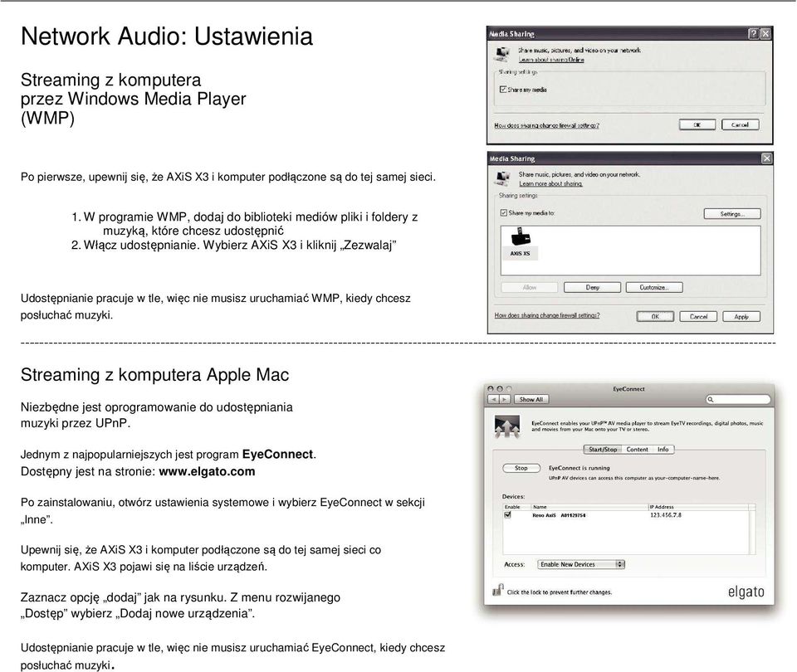
Task: Click the 'Enable' column header in Devices table
Action: pos(512,507)
